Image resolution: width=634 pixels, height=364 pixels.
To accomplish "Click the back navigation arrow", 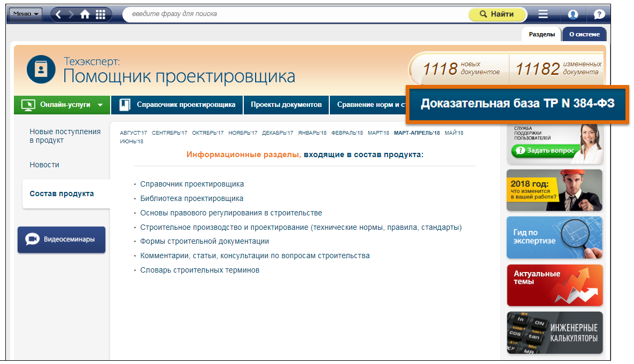I will [x=59, y=14].
